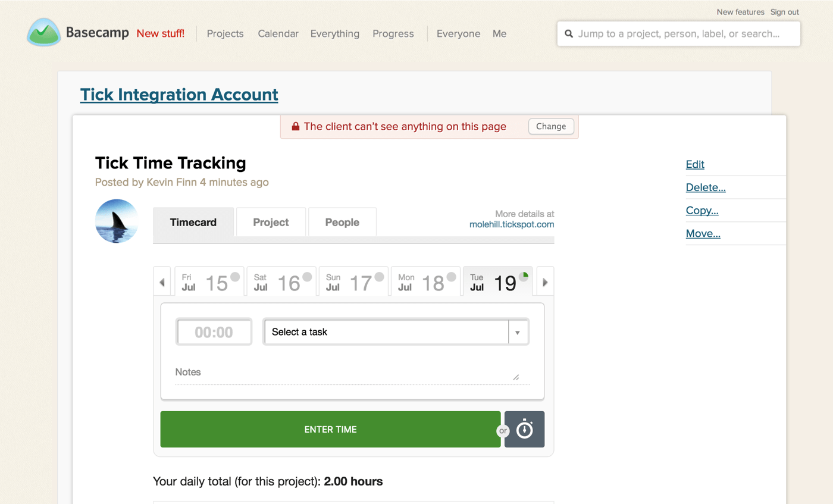Click the search magnifier icon
The width and height of the screenshot is (833, 504).
tap(569, 34)
